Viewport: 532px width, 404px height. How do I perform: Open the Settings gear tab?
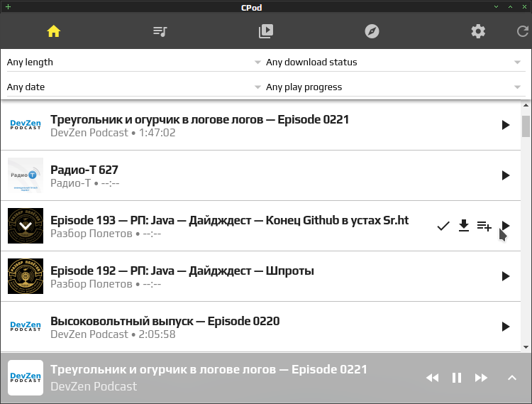478,31
